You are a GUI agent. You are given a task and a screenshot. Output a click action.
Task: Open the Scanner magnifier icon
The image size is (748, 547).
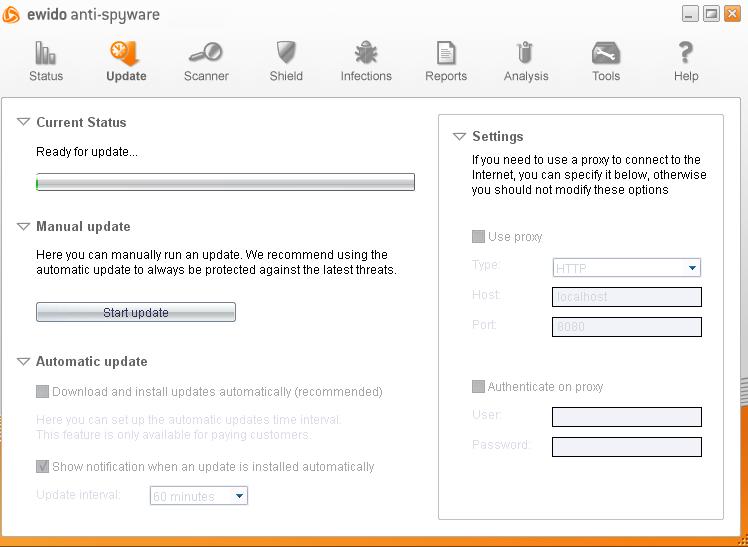(x=206, y=52)
